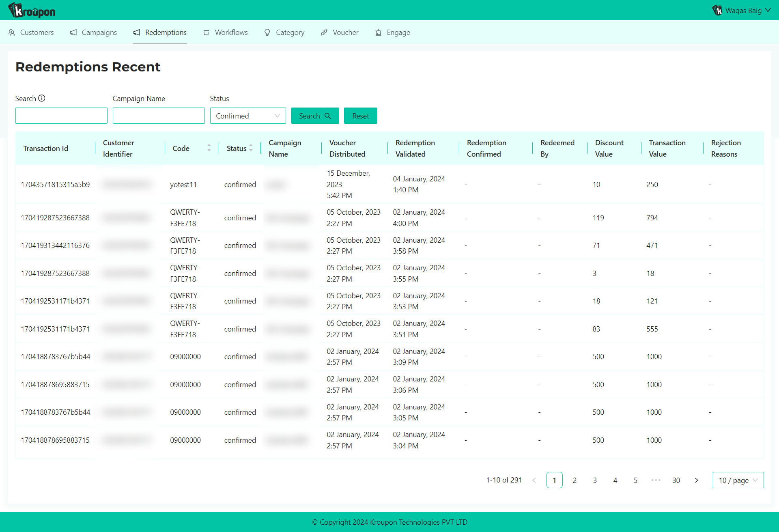Go to page 4
This screenshot has width=779, height=532.
tap(615, 480)
